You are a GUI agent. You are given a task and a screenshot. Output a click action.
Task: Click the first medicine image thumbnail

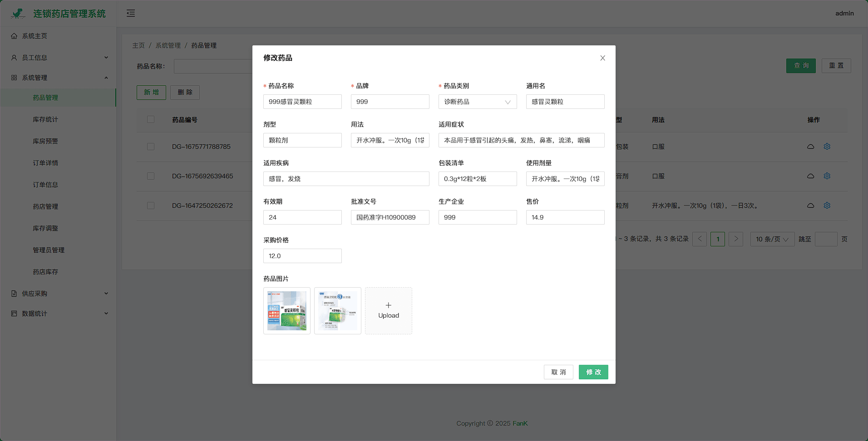[x=287, y=311]
